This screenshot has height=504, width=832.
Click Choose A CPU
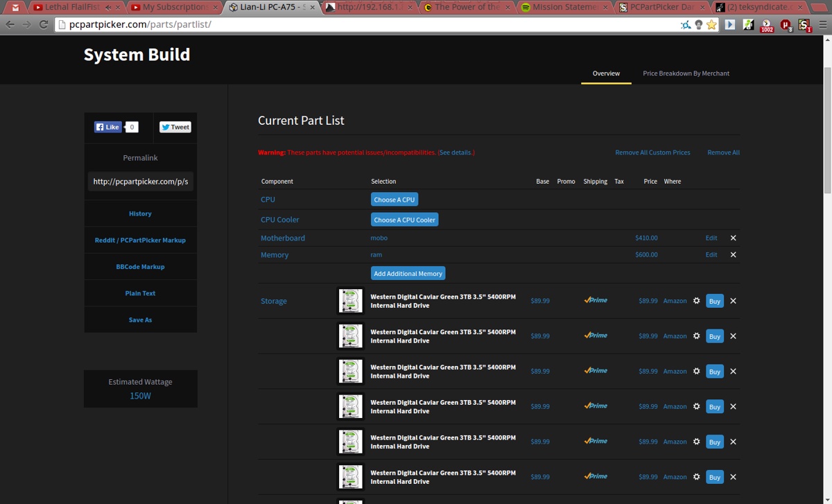(394, 199)
